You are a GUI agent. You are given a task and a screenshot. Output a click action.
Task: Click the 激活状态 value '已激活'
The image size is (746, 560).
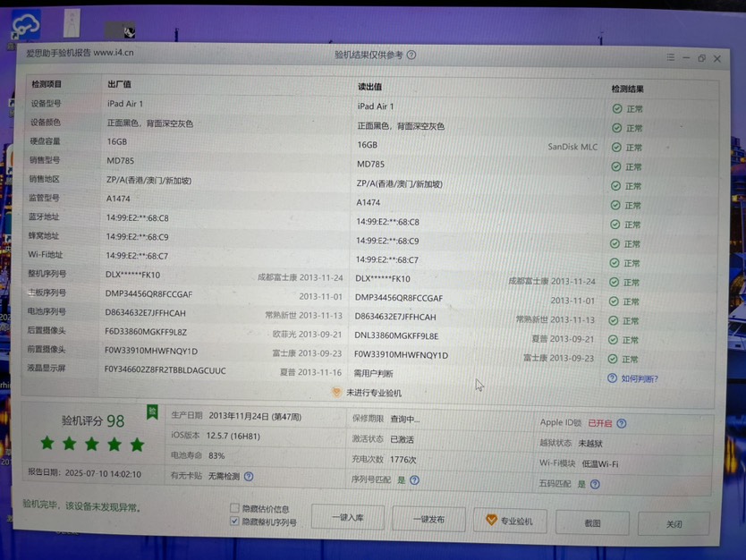tap(402, 439)
